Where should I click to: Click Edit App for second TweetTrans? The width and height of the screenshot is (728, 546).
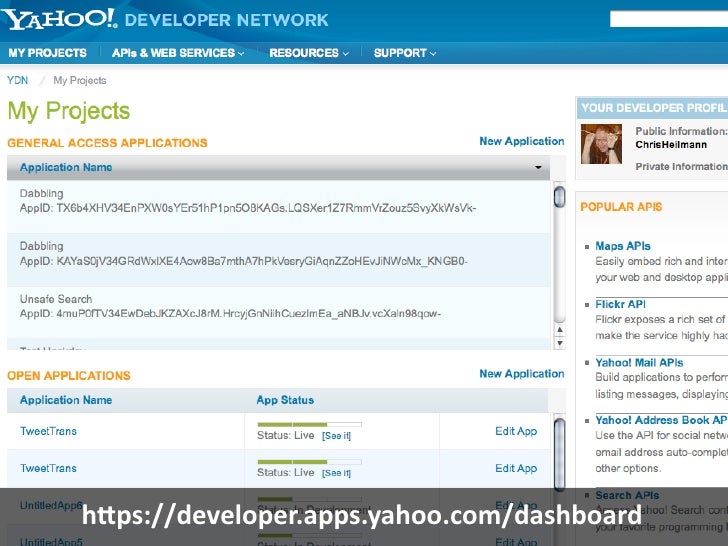pyautogui.click(x=516, y=468)
